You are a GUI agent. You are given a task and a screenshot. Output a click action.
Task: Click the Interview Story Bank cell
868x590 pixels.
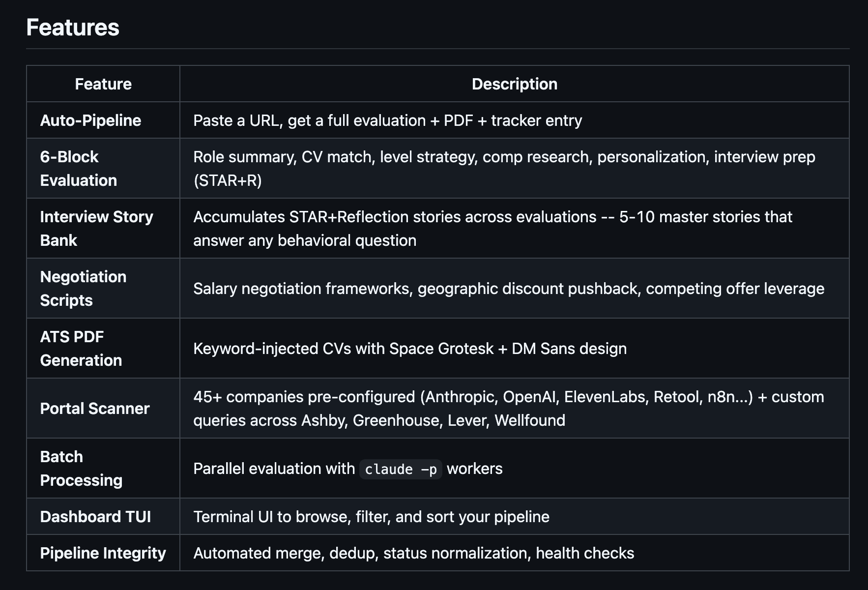[x=96, y=229]
